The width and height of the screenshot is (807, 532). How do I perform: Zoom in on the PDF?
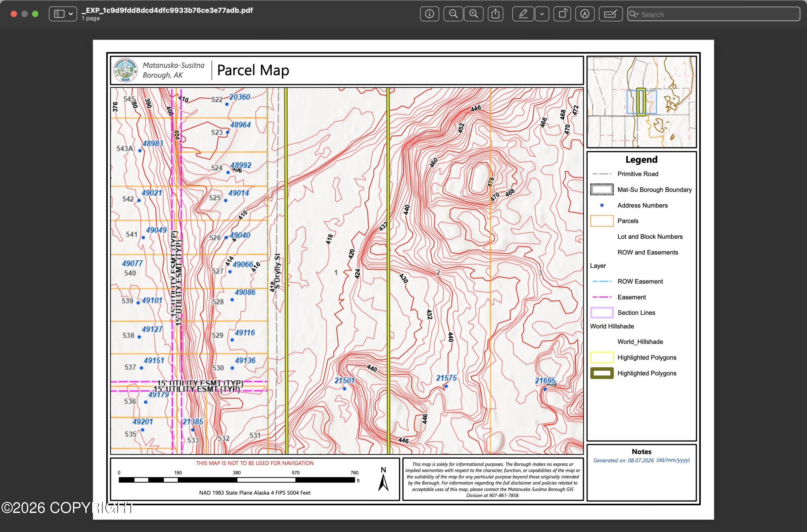[x=473, y=14]
